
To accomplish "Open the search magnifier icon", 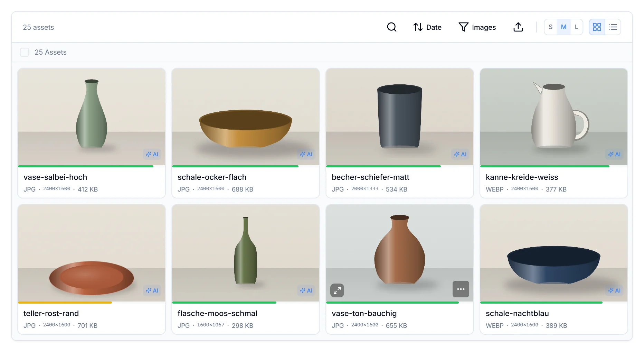I will [x=391, y=27].
